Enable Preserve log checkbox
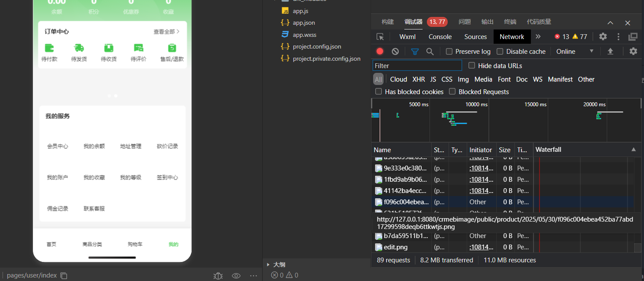Screen dimensions: 644x281 click(x=449, y=51)
